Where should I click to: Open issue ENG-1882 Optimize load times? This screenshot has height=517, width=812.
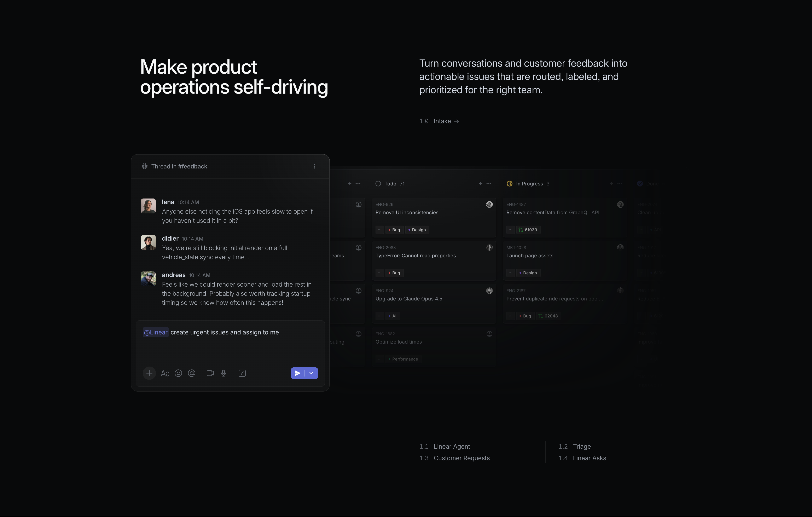(x=434, y=346)
